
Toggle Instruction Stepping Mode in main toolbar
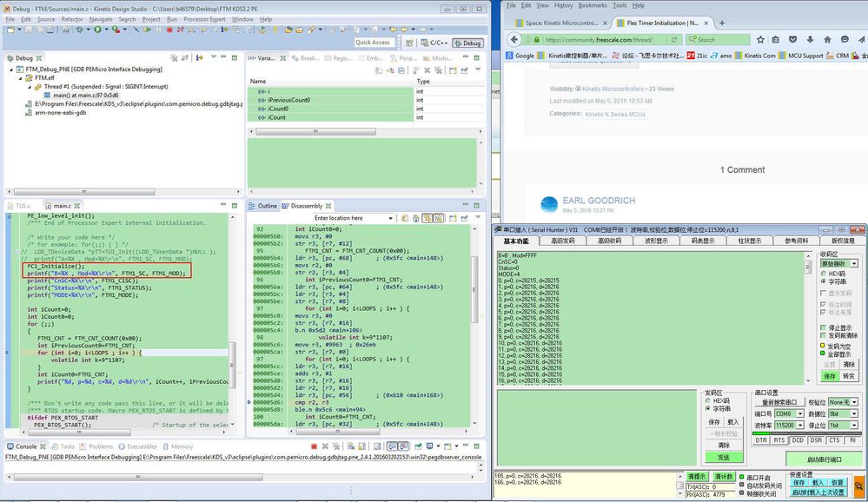(x=224, y=30)
